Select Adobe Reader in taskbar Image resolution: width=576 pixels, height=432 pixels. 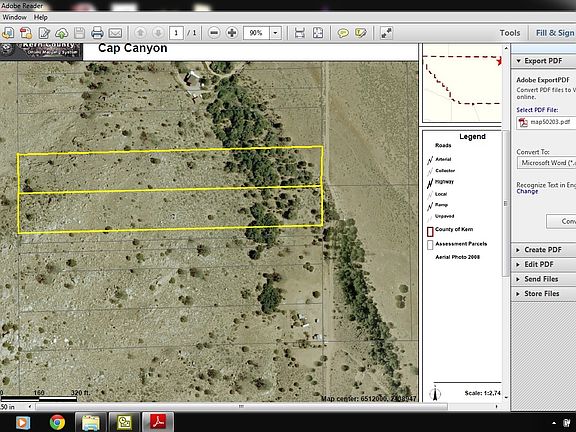[158, 422]
